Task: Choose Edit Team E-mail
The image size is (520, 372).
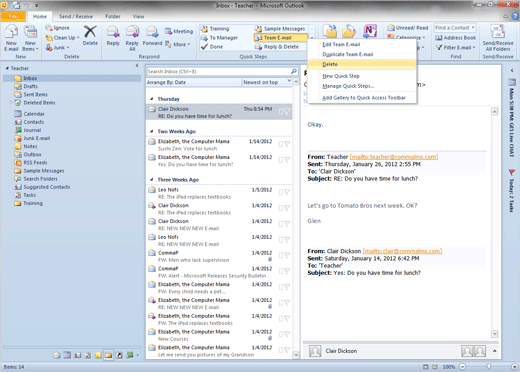Action: tap(362, 44)
